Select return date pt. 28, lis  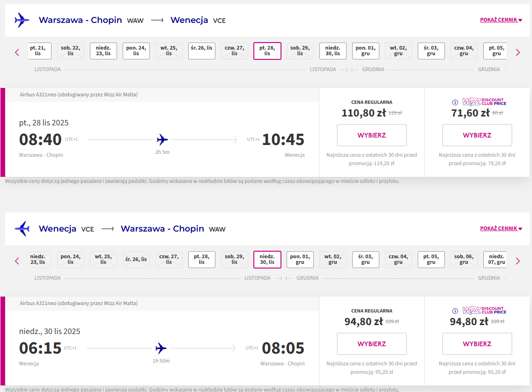(201, 260)
